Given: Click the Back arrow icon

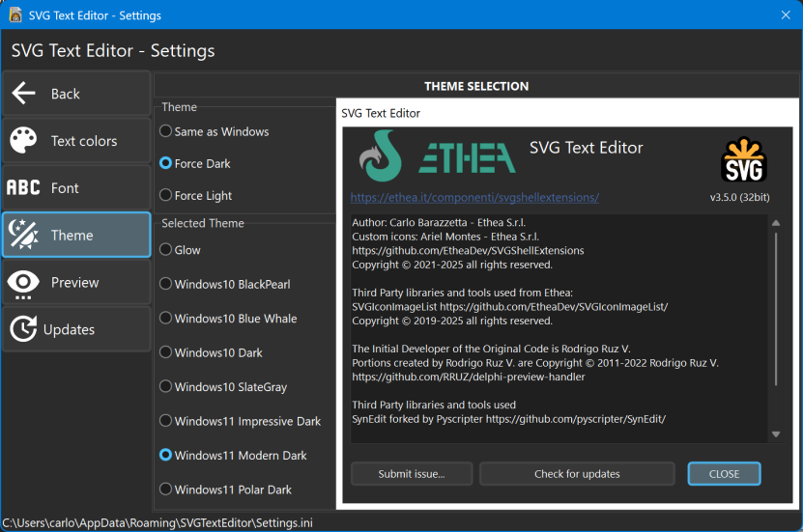Looking at the screenshot, I should click(23, 94).
